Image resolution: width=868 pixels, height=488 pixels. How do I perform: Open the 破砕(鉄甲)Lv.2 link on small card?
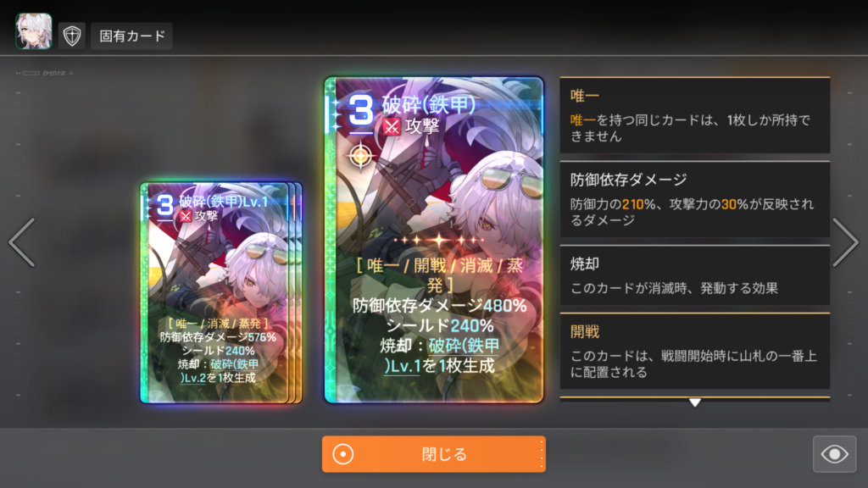(x=220, y=371)
